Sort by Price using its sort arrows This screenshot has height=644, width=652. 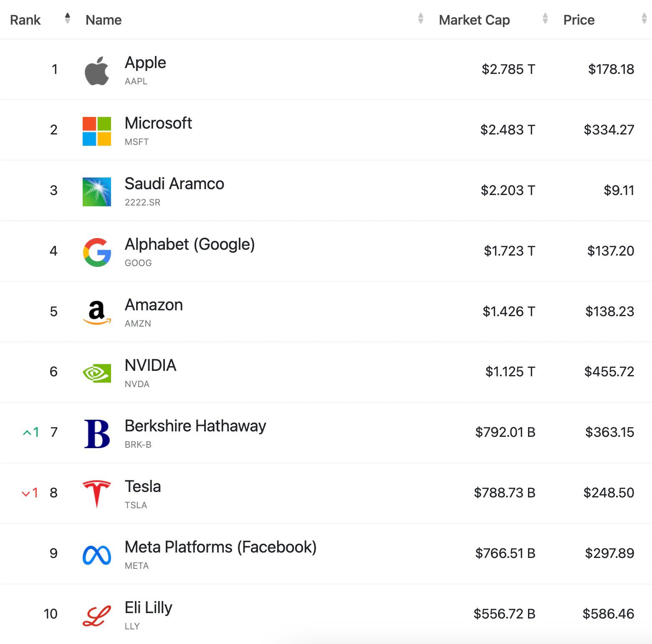coord(644,18)
